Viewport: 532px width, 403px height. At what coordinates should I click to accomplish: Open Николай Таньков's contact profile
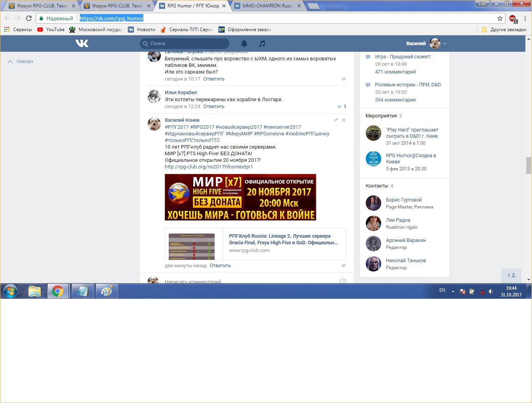406,261
